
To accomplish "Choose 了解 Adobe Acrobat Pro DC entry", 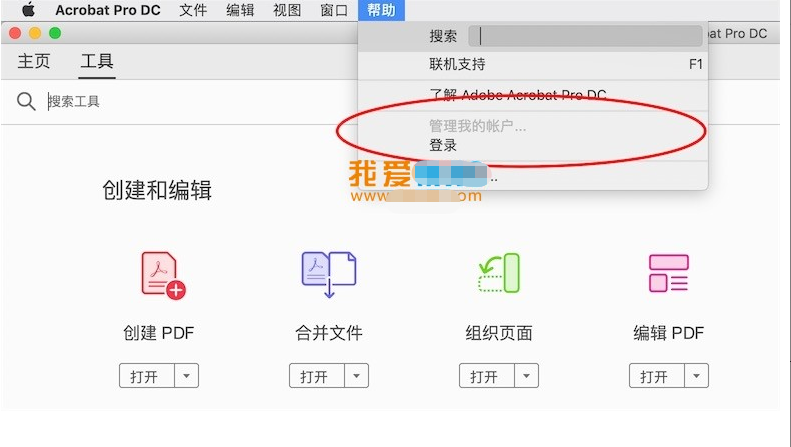I will click(533, 95).
